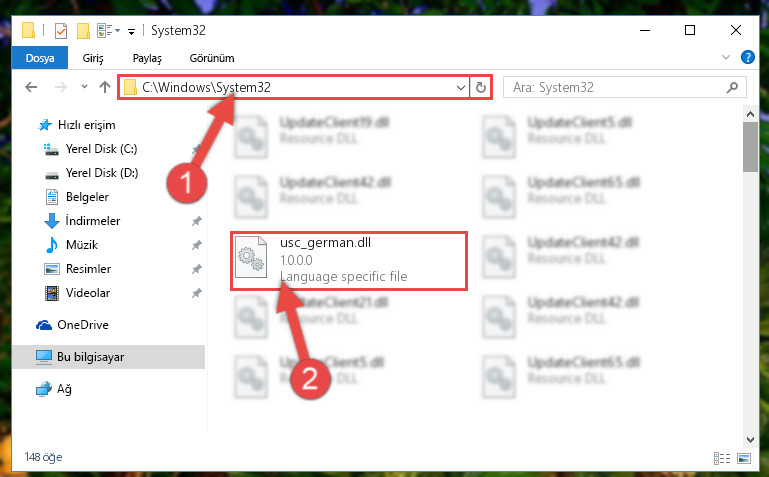Click the Ara: System32 search field
This screenshot has width=769, height=477.
(614, 88)
